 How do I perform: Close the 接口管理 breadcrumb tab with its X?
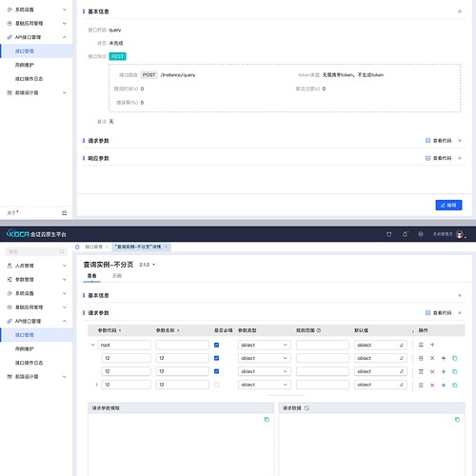[x=107, y=247]
